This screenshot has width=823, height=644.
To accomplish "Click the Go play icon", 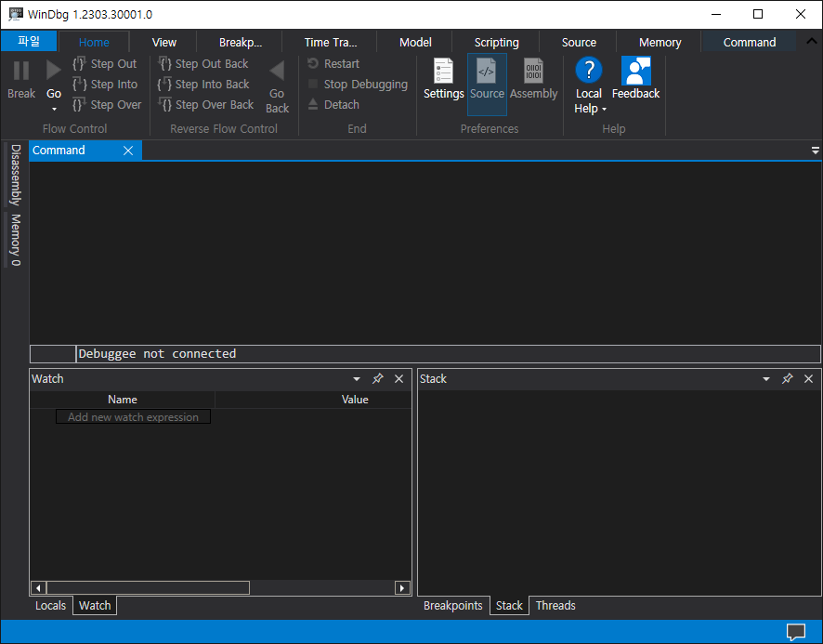I will coord(53,71).
